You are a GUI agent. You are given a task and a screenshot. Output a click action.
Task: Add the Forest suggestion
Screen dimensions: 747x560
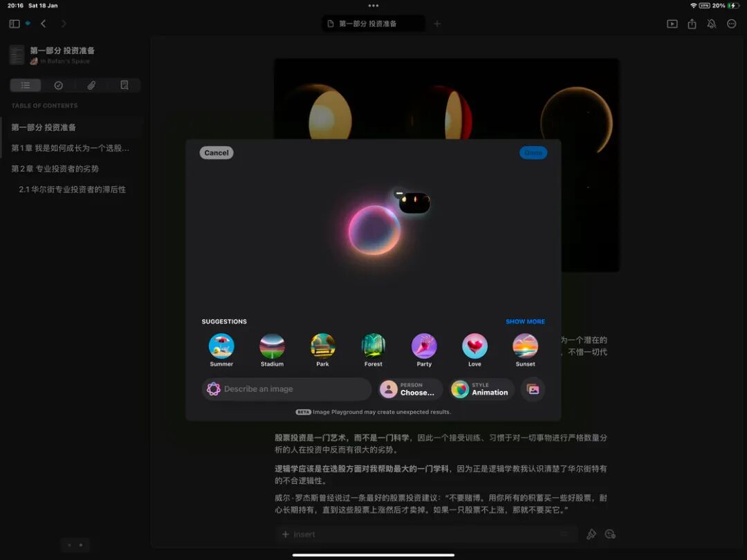(x=373, y=350)
